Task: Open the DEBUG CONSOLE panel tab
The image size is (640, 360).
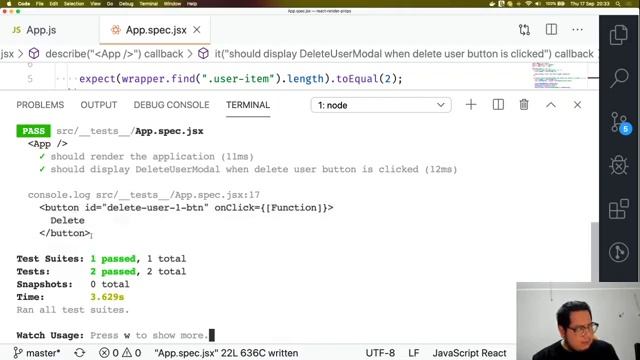Action: pyautogui.click(x=171, y=105)
